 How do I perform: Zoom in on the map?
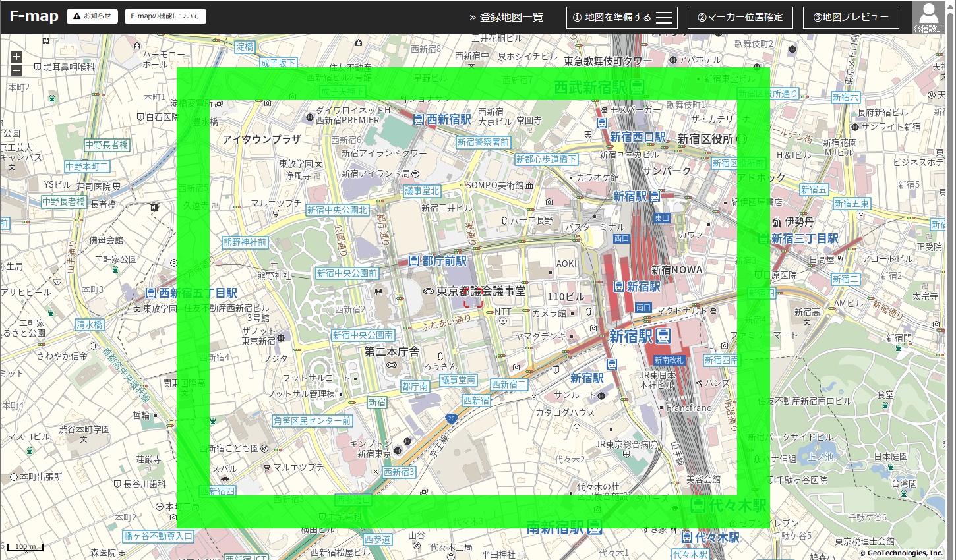pos(16,57)
